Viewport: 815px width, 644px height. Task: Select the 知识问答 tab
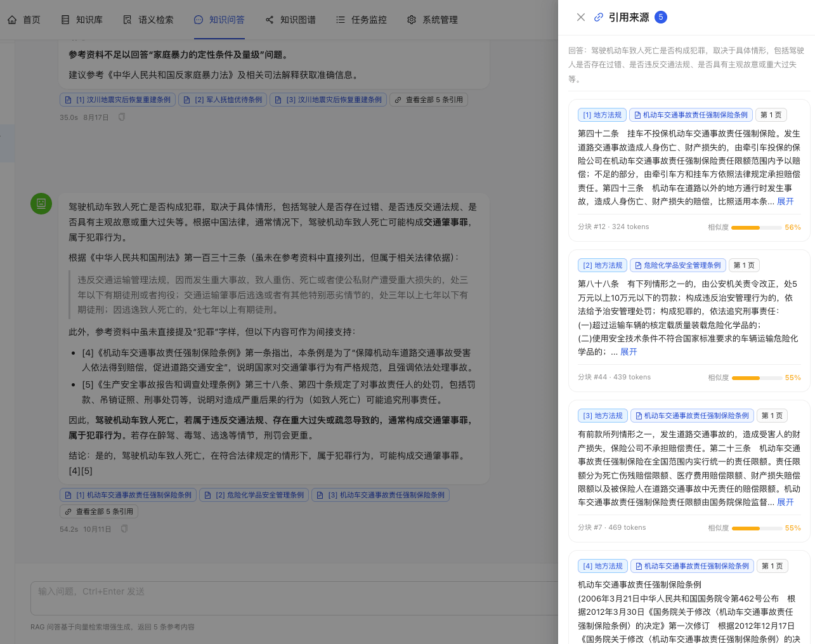coord(219,20)
